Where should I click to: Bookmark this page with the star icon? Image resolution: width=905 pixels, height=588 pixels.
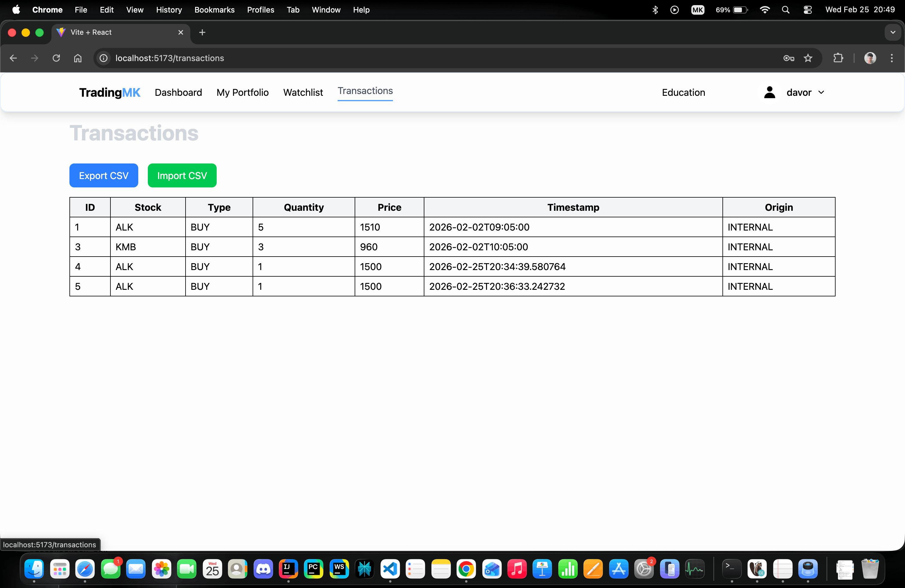(x=808, y=58)
